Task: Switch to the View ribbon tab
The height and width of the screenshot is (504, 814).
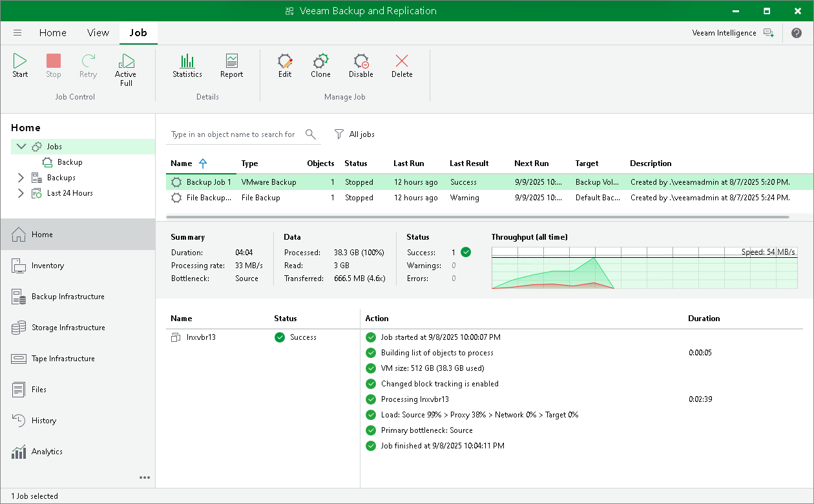Action: 98,32
